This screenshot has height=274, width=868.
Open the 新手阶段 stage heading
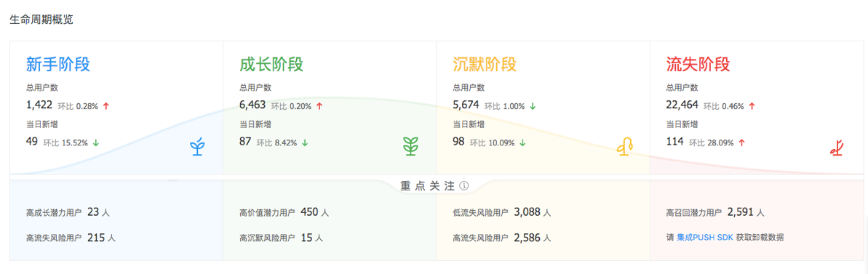point(58,65)
